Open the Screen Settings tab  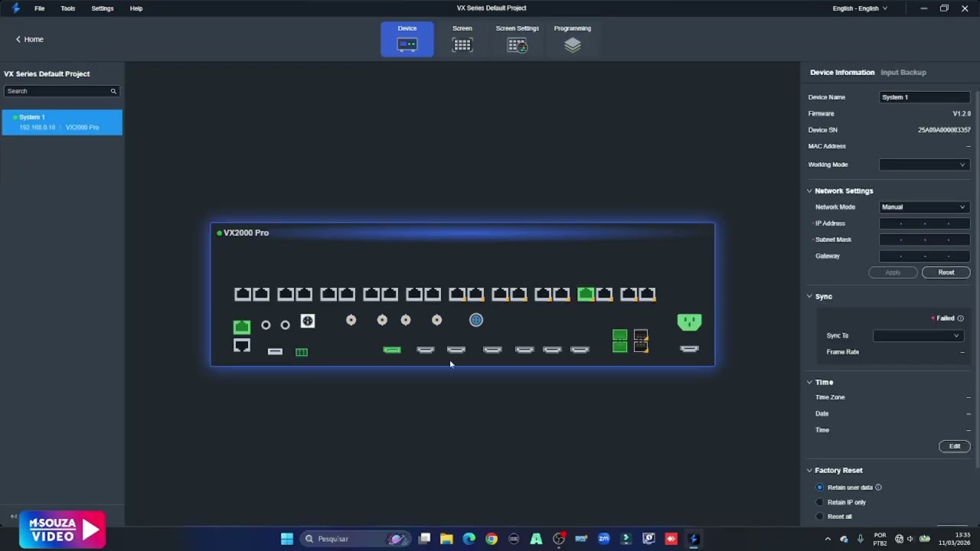[518, 39]
